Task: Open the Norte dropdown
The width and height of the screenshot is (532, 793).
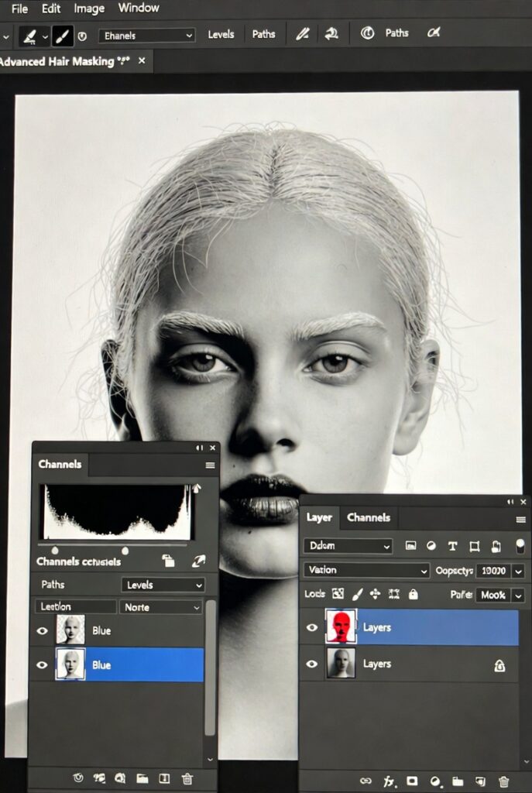Action: pyautogui.click(x=161, y=607)
